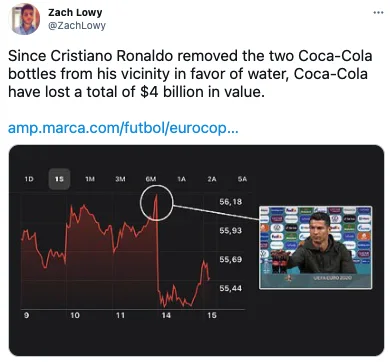Select the 1A time range
Screen dimensions: 390x362
pyautogui.click(x=181, y=179)
